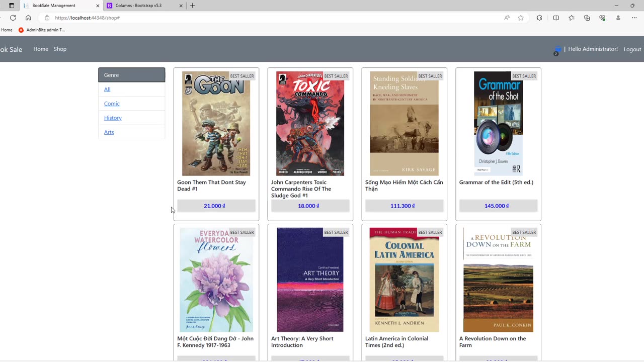Click title Goon Them That Dont Stay Dead

tap(211, 186)
